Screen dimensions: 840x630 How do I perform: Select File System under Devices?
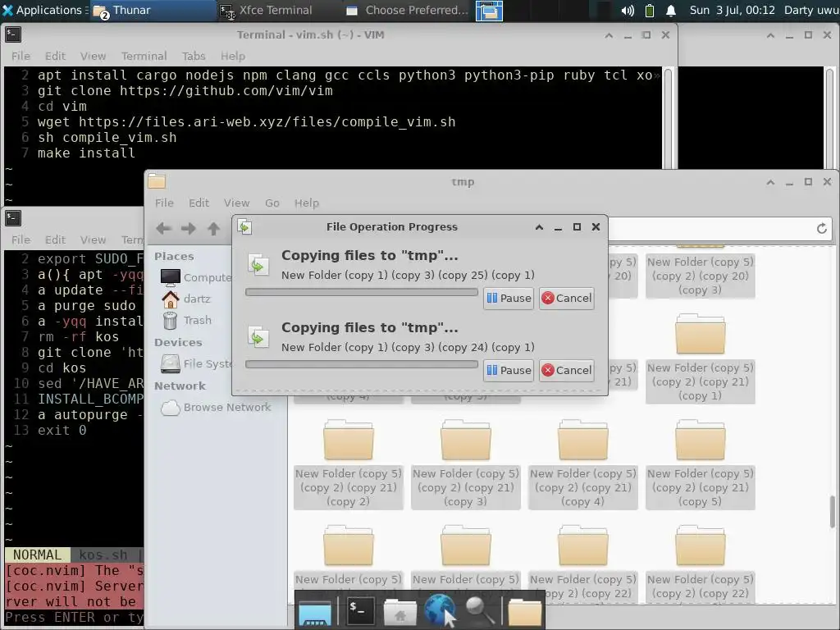pyautogui.click(x=196, y=363)
